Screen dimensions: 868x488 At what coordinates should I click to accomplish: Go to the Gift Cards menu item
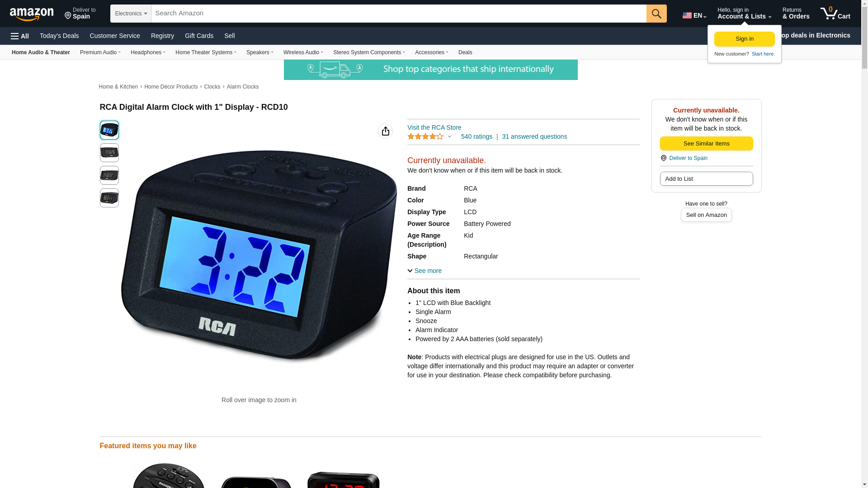(x=199, y=36)
